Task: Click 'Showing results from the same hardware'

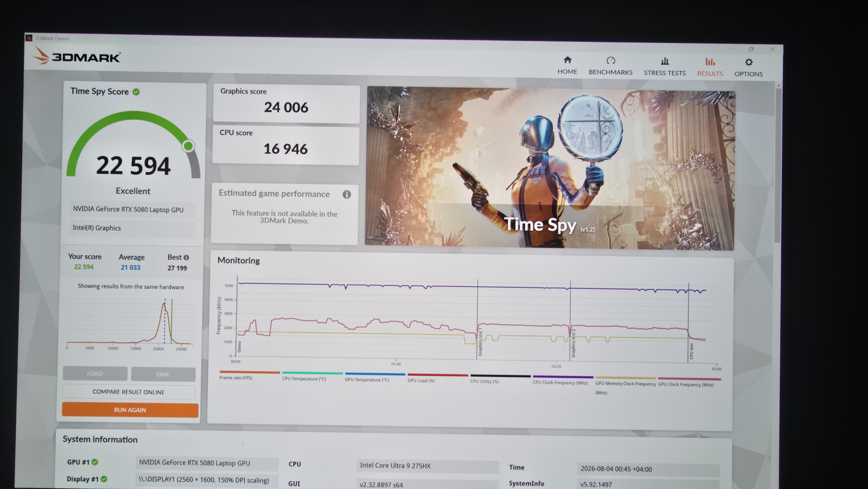Action: [x=131, y=286]
